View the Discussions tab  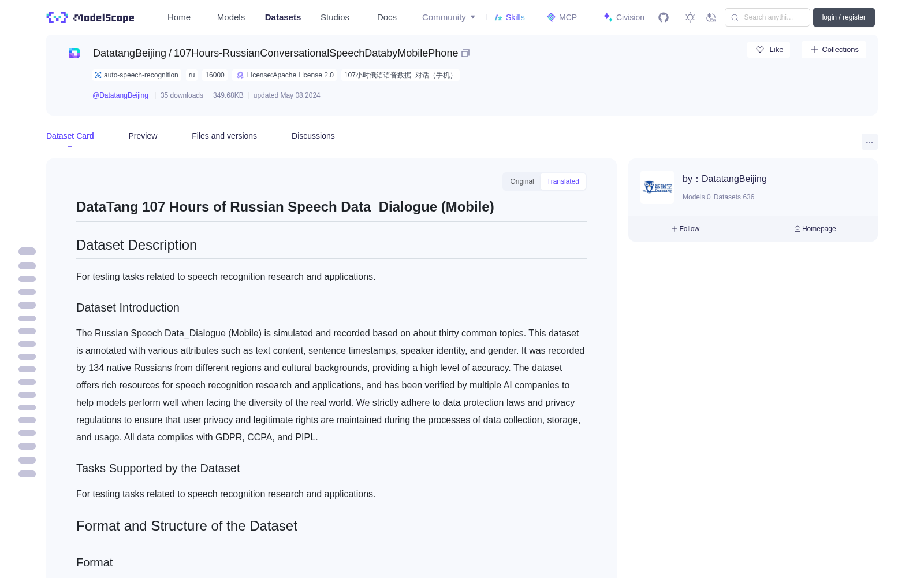point(313,136)
